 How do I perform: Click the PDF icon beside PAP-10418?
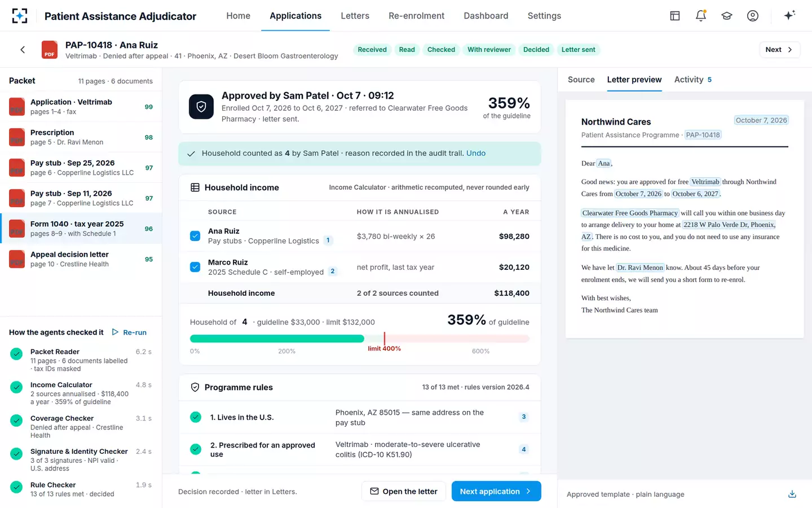coord(50,50)
